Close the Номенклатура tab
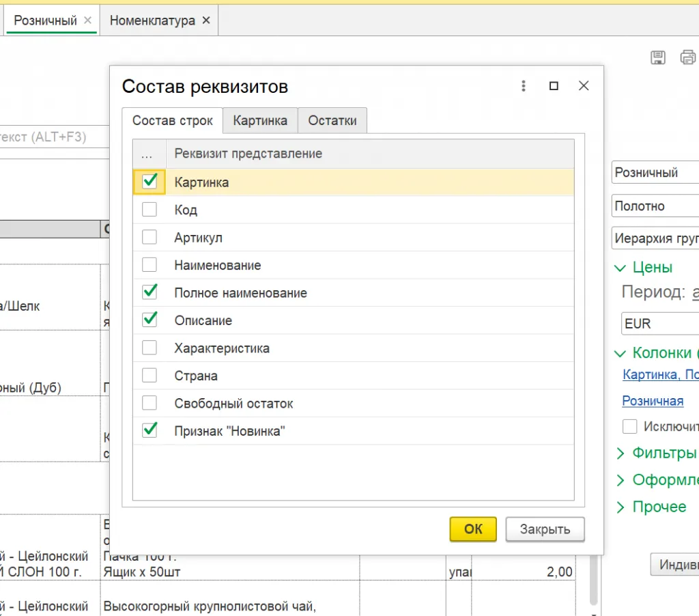The width and height of the screenshot is (699, 616). [x=206, y=20]
